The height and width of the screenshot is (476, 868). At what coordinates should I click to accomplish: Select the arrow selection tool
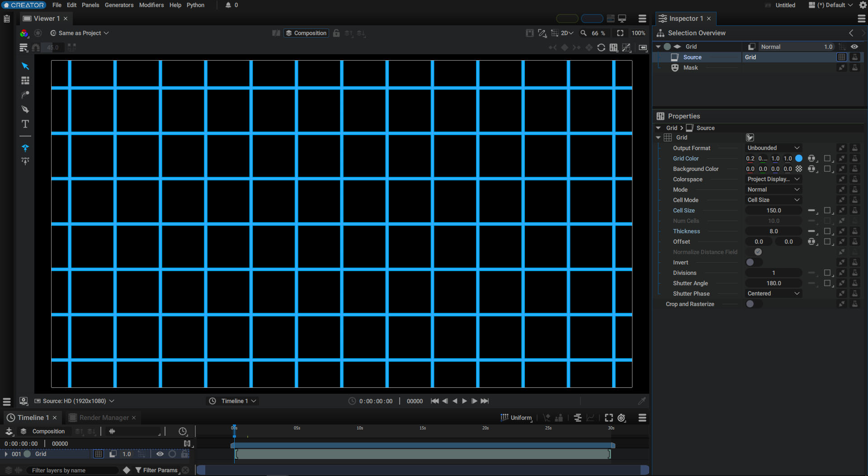pyautogui.click(x=25, y=66)
